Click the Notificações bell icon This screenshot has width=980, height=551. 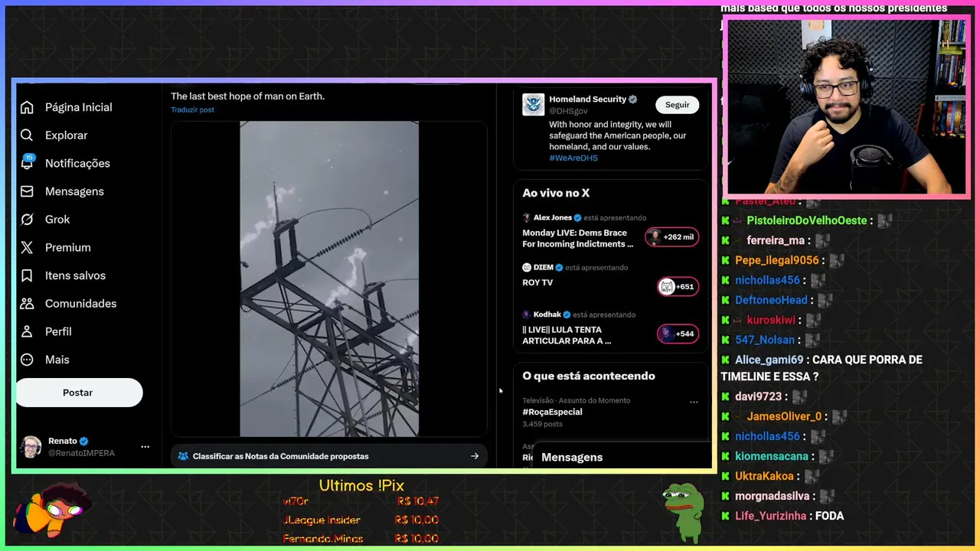pos(27,163)
